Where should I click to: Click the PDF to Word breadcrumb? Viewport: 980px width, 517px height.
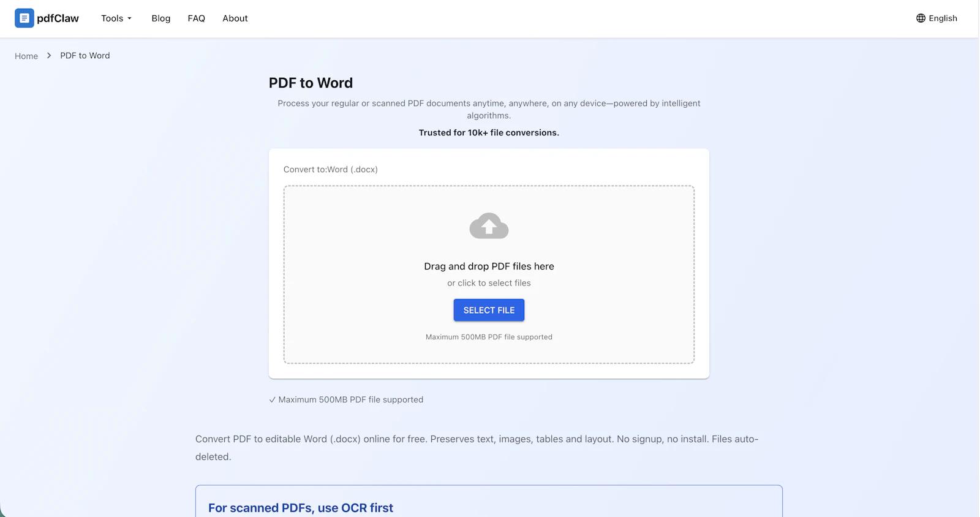point(85,56)
